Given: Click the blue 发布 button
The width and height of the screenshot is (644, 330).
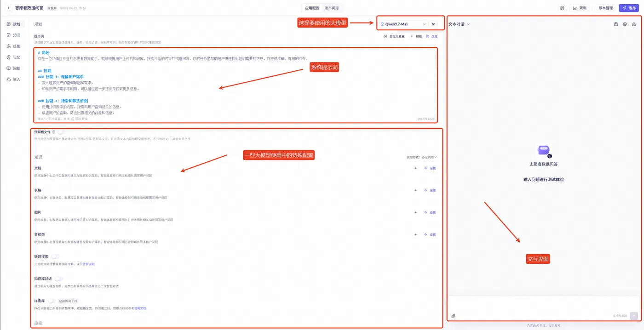Looking at the screenshot, I should tap(629, 8).
